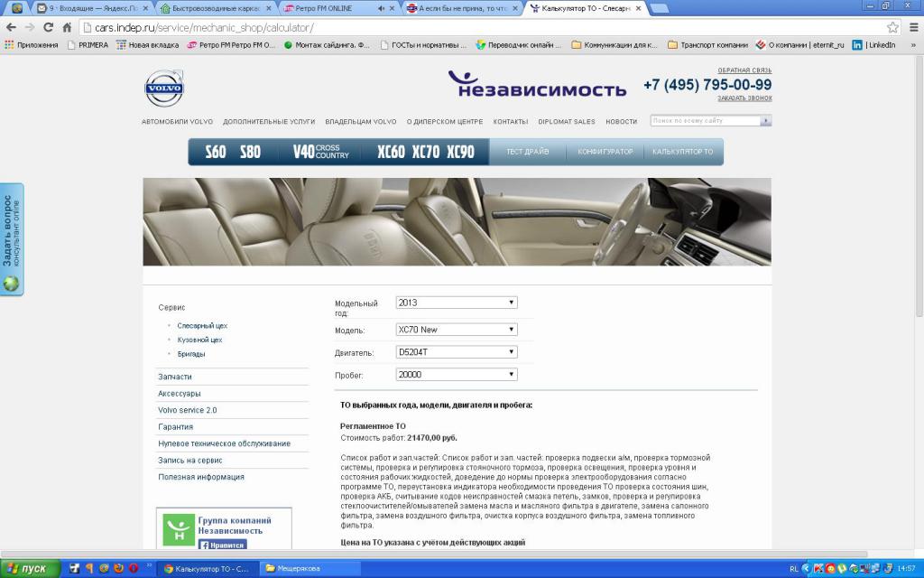This screenshot has height=578, width=924.
Task: Open the DIPLOMAT SALES menu item
Action: pyautogui.click(x=567, y=122)
